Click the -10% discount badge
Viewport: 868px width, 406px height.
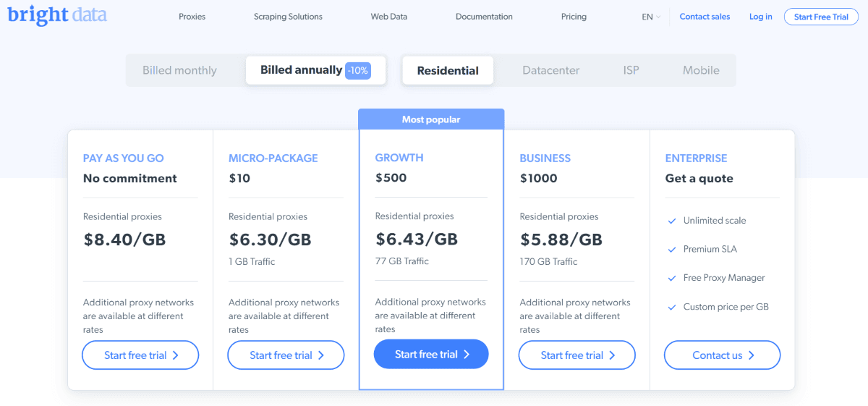point(358,71)
